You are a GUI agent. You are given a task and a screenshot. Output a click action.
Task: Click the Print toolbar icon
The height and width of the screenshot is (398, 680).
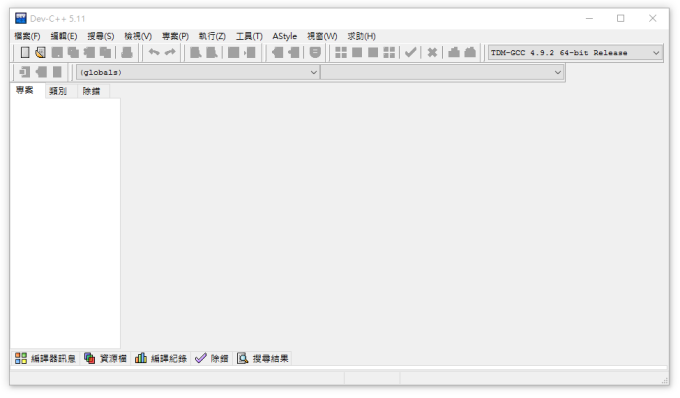(x=127, y=53)
